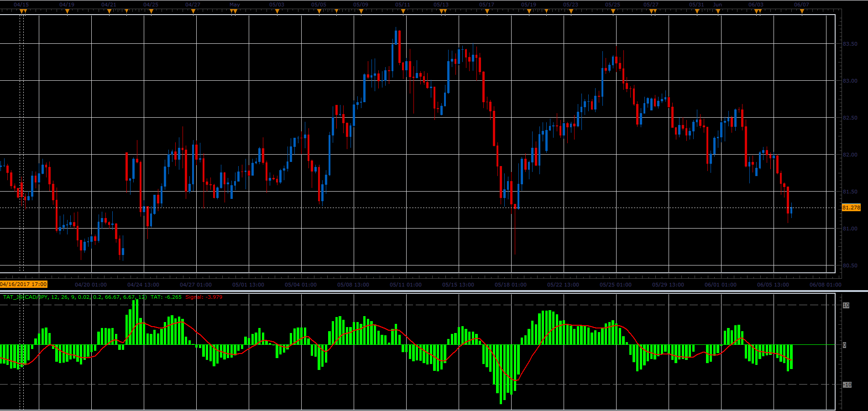Screen dimensions: 868x411
Task: Click the indicator axis label 10
Action: (x=846, y=305)
